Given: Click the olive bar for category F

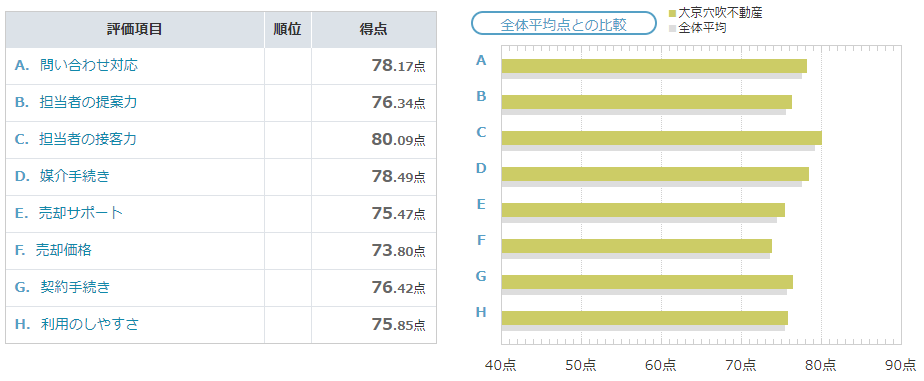Looking at the screenshot, I should coord(636,246).
